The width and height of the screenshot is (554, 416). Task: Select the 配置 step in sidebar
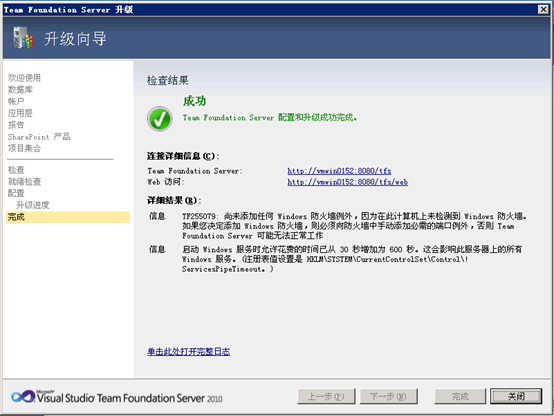pyautogui.click(x=16, y=193)
